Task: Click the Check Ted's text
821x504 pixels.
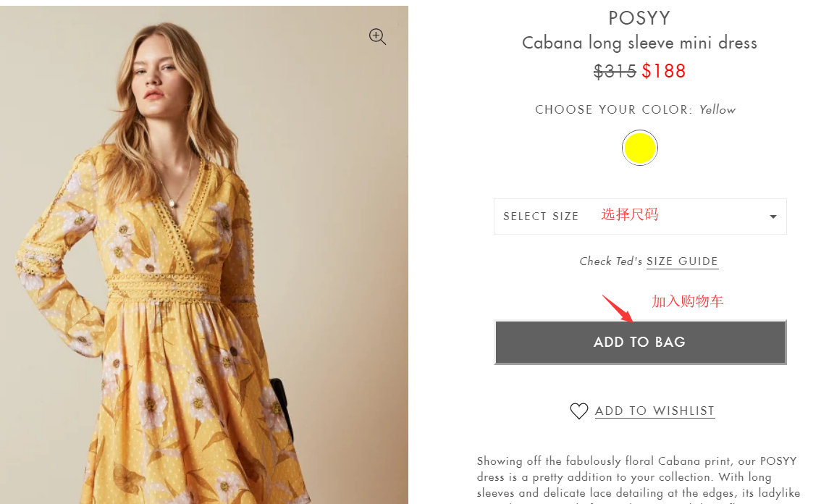Action: click(610, 261)
